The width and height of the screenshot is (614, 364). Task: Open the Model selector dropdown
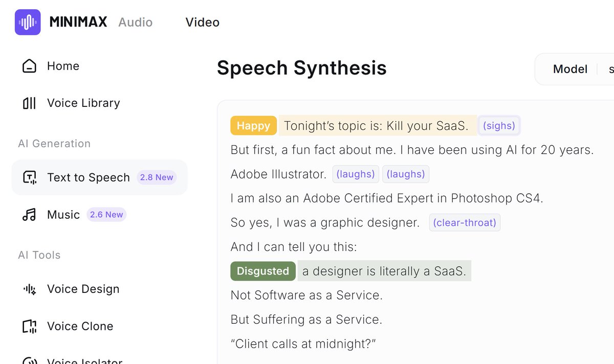pyautogui.click(x=574, y=69)
